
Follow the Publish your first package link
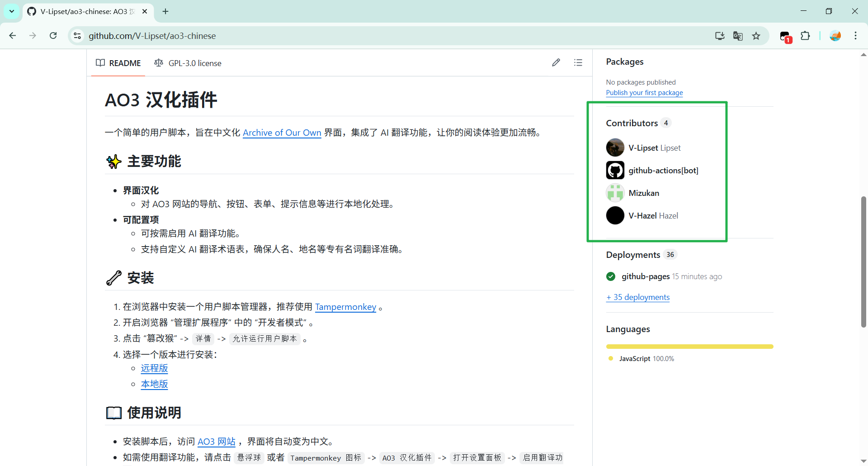coord(644,92)
